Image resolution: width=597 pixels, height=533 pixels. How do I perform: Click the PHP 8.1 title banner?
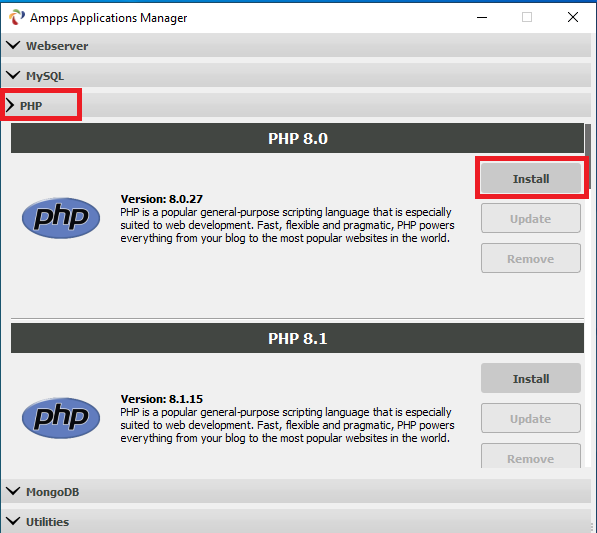pos(297,338)
